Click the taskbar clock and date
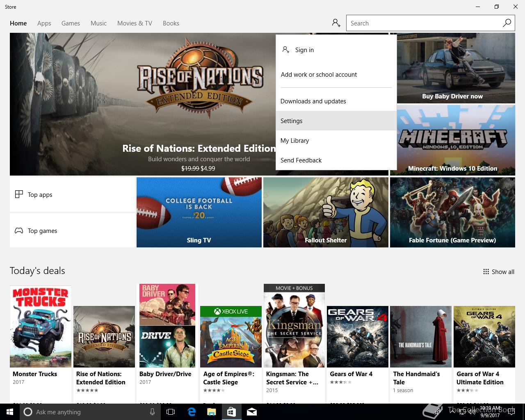Image resolution: width=525 pixels, height=420 pixels. pos(490,412)
